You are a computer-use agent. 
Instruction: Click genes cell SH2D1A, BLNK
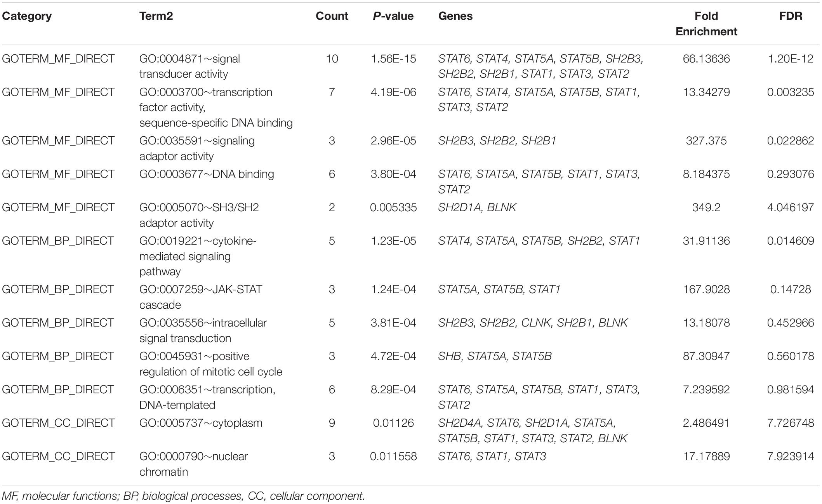[477, 208]
